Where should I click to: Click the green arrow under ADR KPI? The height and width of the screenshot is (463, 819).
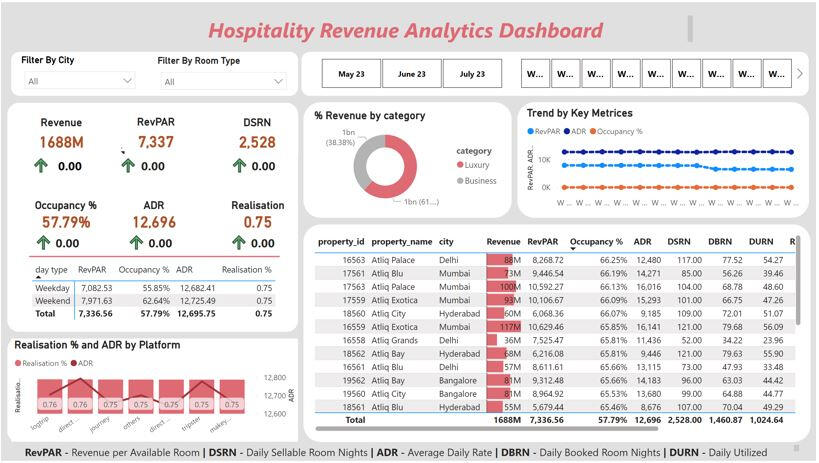[x=128, y=242]
